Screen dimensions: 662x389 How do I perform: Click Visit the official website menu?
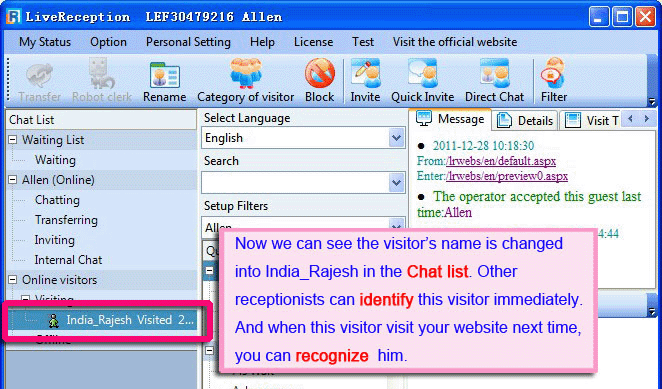[x=455, y=42]
